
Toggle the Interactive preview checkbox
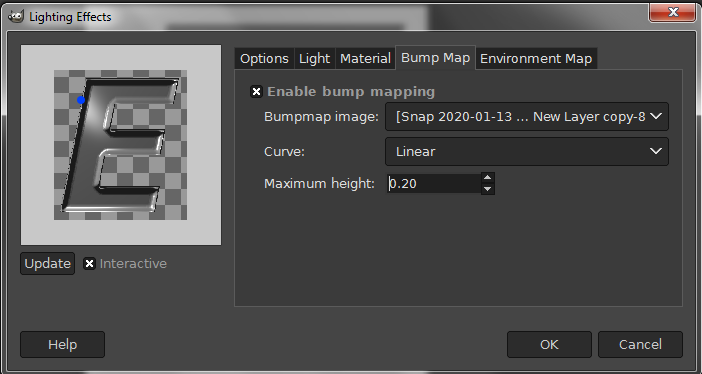point(89,264)
